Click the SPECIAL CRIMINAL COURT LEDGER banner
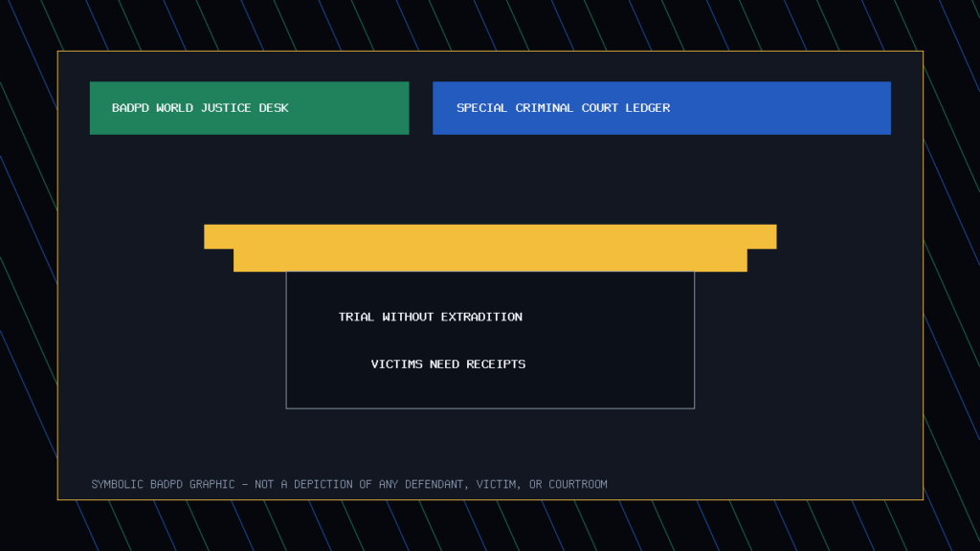This screenshot has width=980, height=551. [x=661, y=108]
